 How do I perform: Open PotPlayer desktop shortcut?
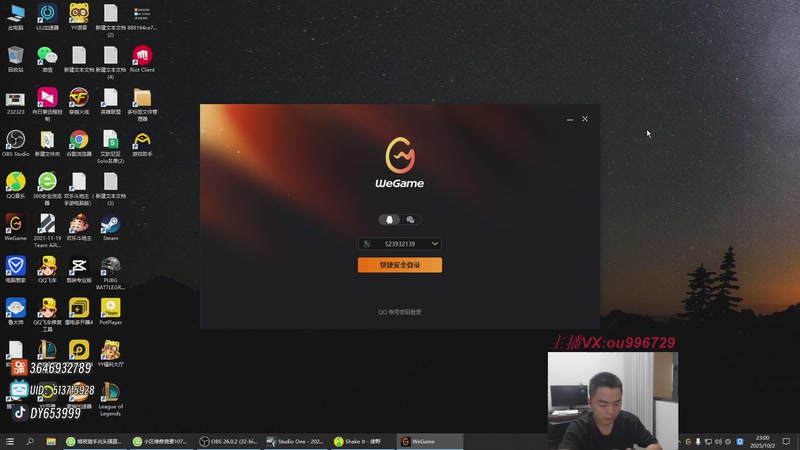111,312
